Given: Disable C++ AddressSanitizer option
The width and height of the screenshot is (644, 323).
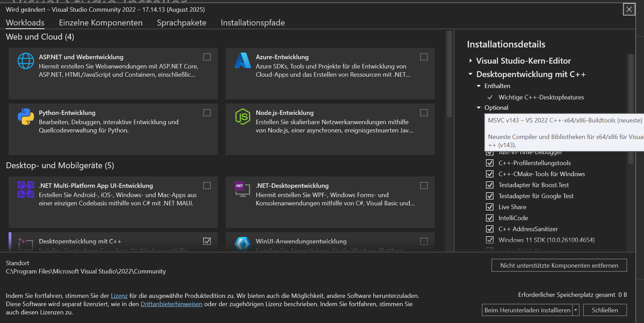Looking at the screenshot, I should [x=490, y=229].
